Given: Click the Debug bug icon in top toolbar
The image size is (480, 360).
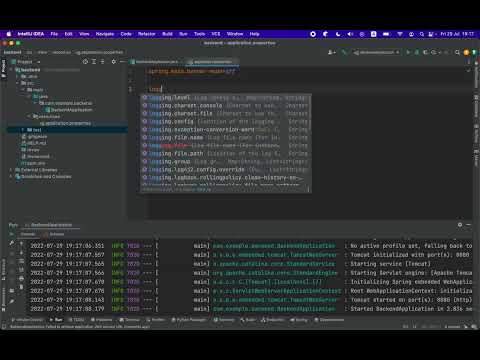Looking at the screenshot, I should (417, 52).
